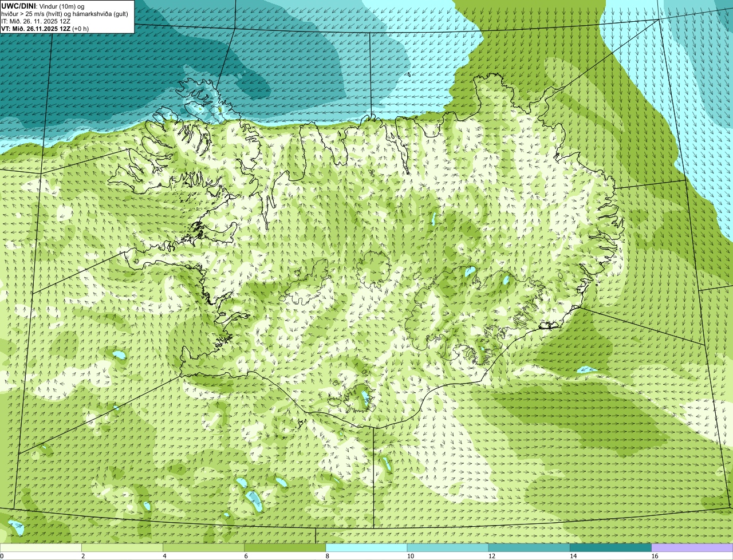
Task: Click the 10–12 m/s turquoise legend swatch
Action: pos(448,547)
